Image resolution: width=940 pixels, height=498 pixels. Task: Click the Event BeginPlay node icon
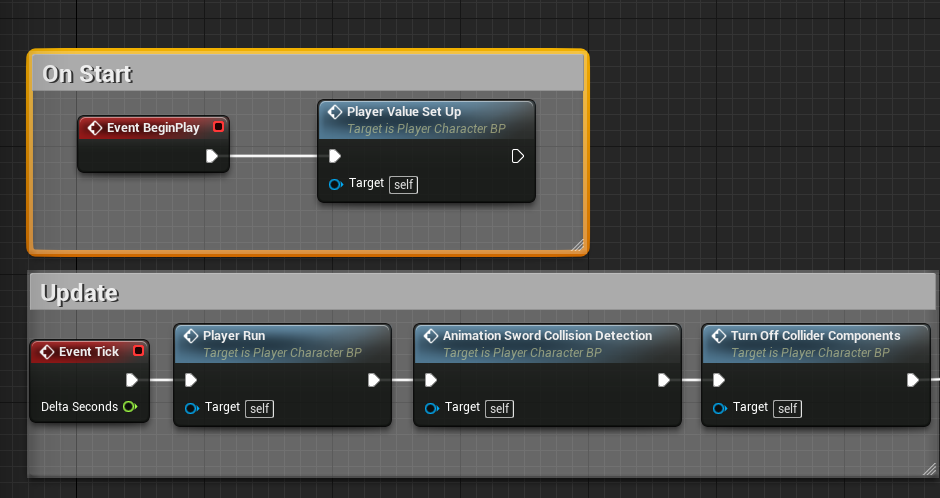pos(95,128)
